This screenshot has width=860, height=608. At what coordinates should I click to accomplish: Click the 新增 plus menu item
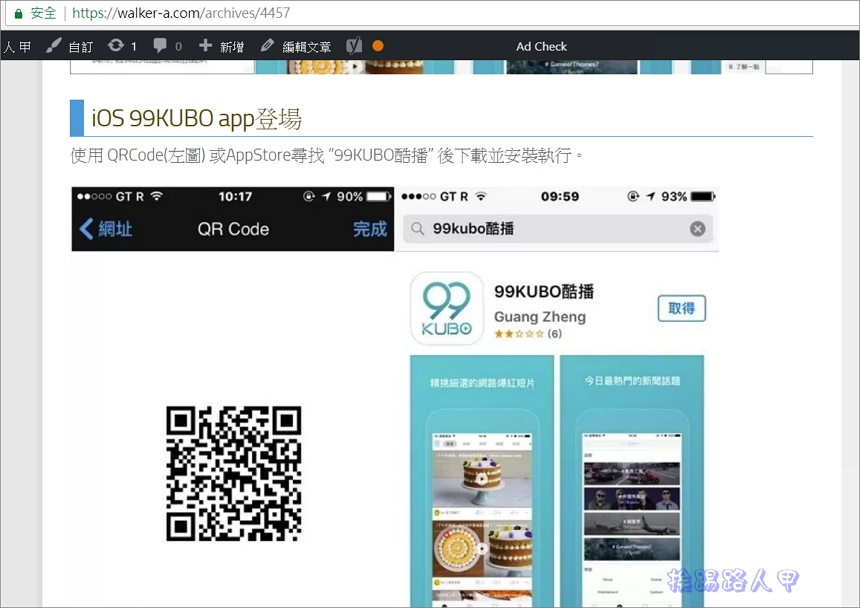pos(221,47)
